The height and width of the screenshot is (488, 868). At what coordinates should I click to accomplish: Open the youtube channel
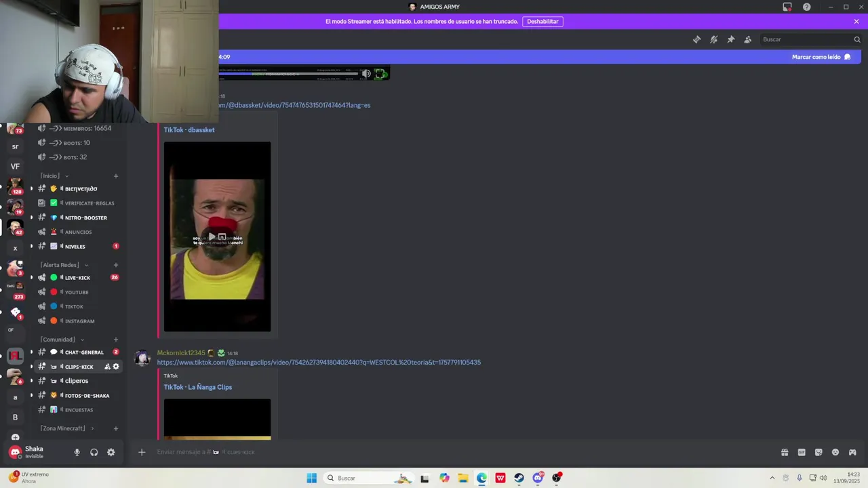[79, 292]
